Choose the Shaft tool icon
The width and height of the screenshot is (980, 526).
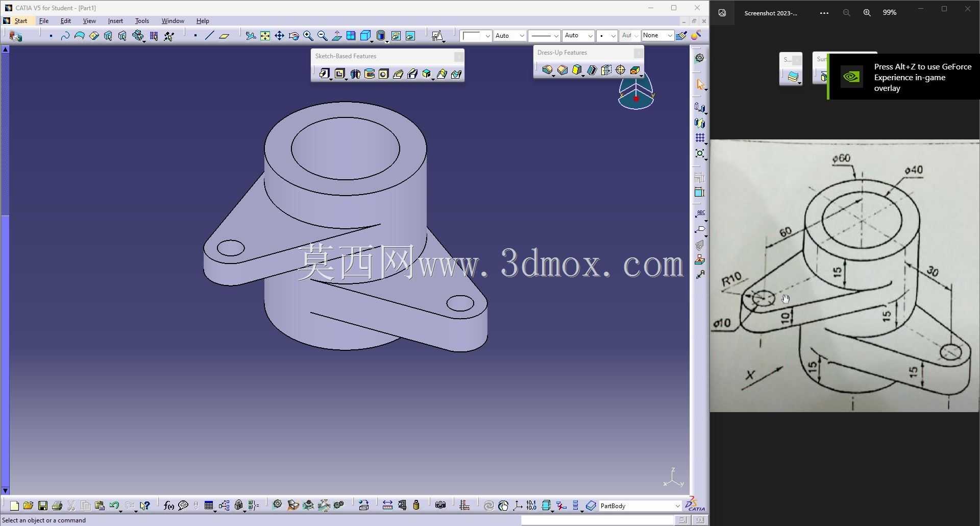point(355,74)
